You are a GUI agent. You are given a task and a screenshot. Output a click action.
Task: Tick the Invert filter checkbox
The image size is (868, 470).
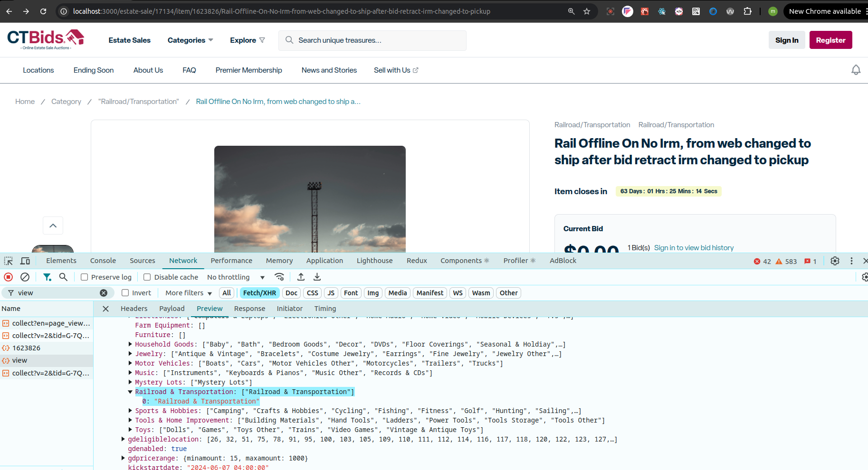coord(125,293)
